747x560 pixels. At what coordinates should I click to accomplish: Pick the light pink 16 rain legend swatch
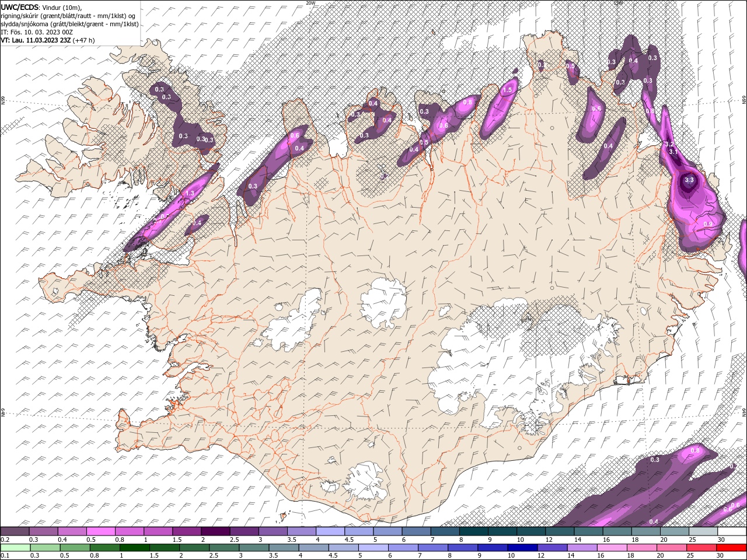pos(613,548)
